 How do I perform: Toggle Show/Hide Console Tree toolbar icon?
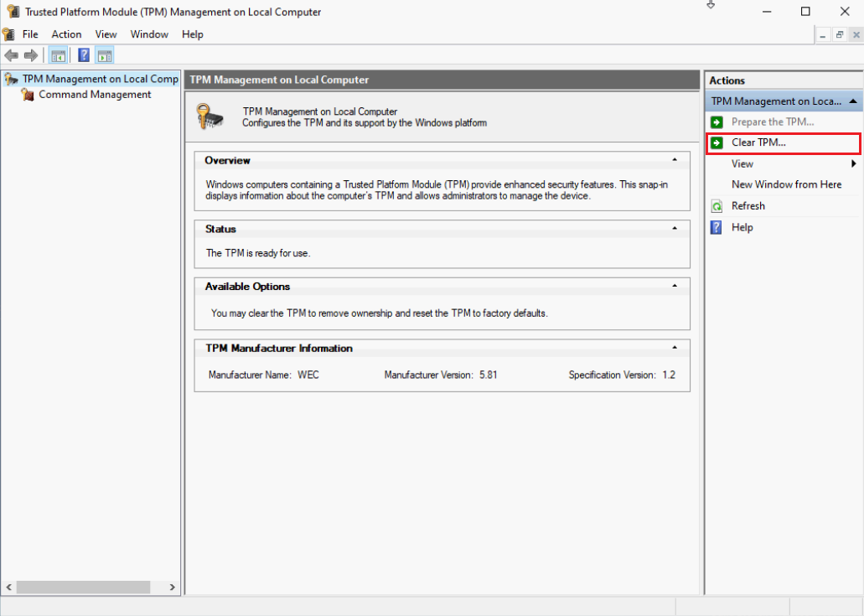(x=58, y=55)
